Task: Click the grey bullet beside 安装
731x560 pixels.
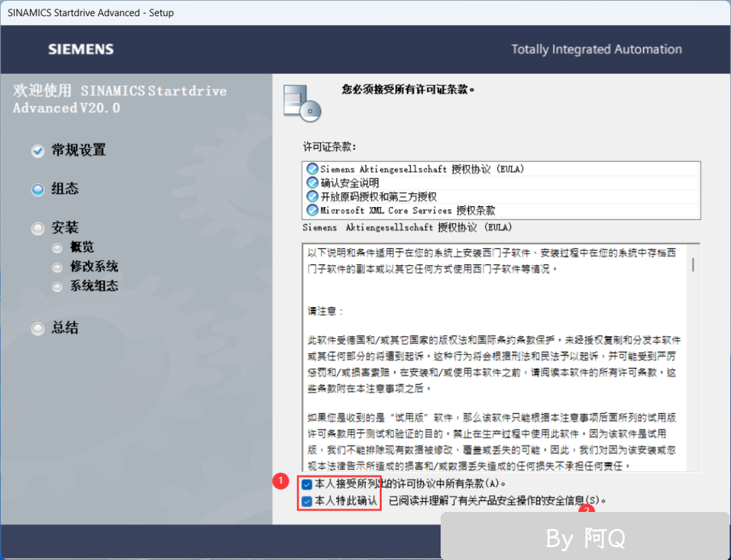Action: click(38, 229)
